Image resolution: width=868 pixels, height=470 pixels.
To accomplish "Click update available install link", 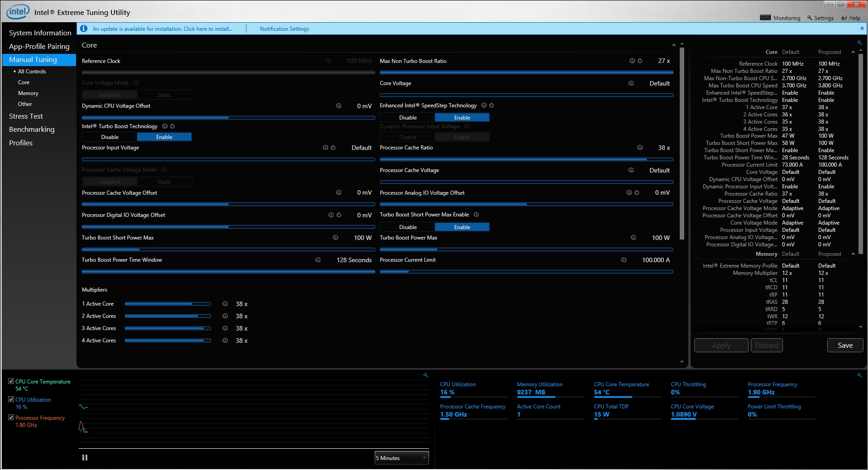I will click(x=162, y=29).
